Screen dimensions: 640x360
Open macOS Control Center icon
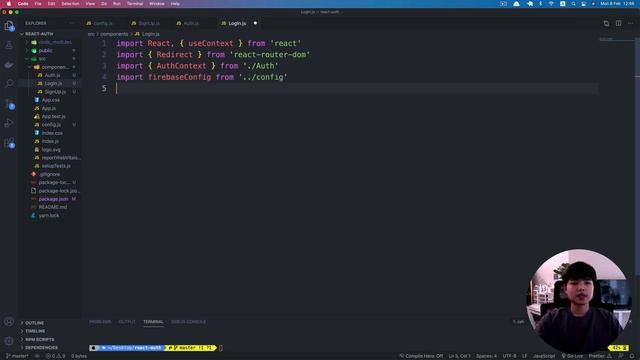pos(584,4)
